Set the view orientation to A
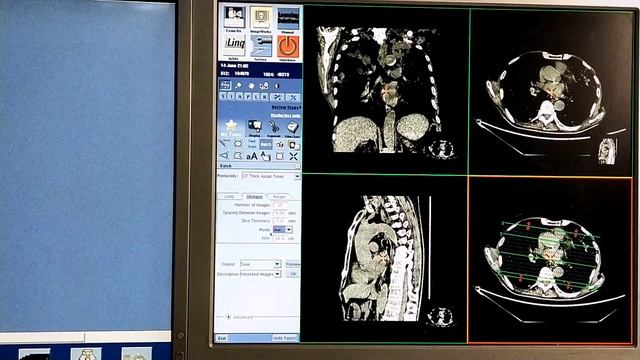Viewport: 640px width, 360px height. [240, 97]
